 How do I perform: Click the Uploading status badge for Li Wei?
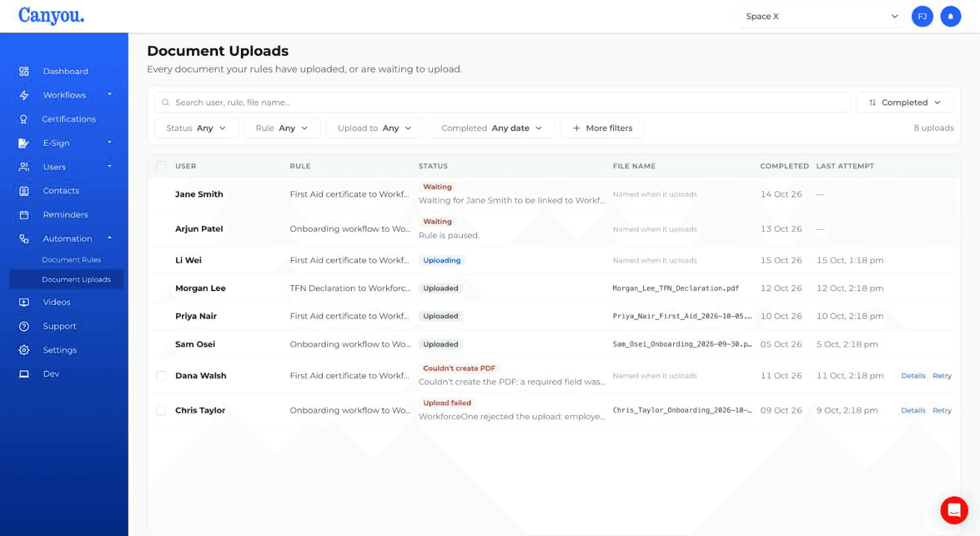coord(441,260)
